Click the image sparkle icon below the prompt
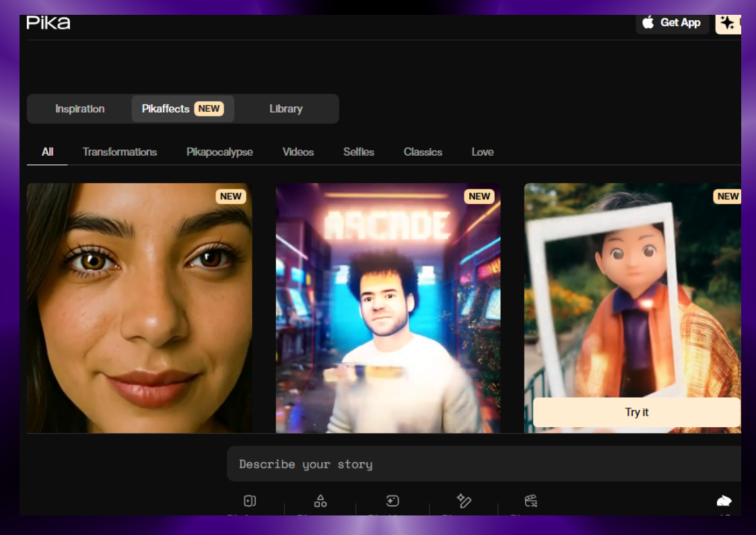Viewport: 756px width, 535px height. pyautogui.click(x=392, y=501)
